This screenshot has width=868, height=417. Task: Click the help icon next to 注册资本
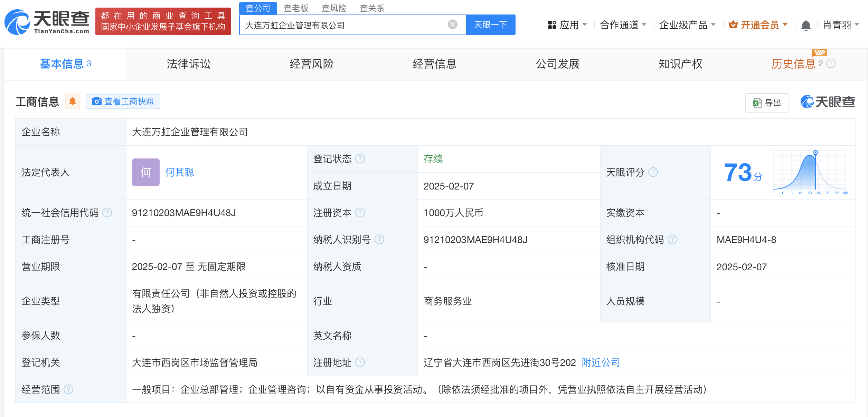[360, 213]
